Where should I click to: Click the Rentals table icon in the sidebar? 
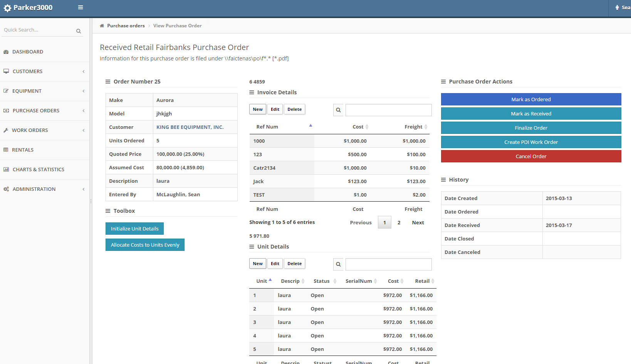[6, 150]
